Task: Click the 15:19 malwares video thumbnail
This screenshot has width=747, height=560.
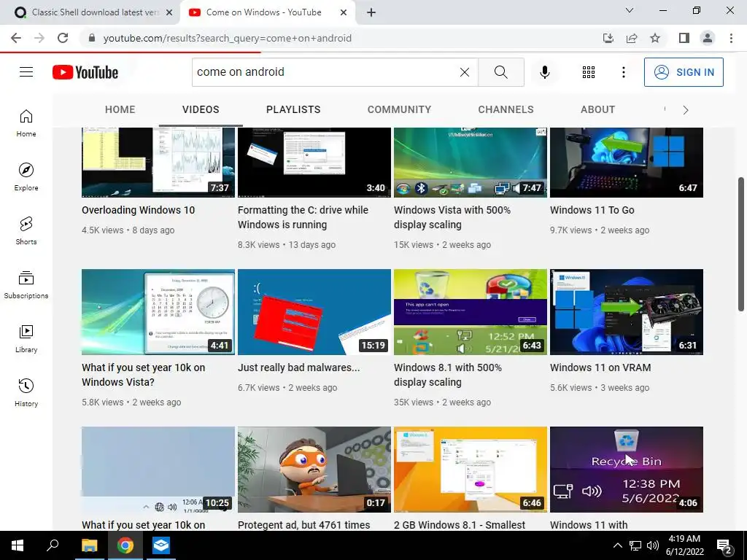Action: point(314,312)
